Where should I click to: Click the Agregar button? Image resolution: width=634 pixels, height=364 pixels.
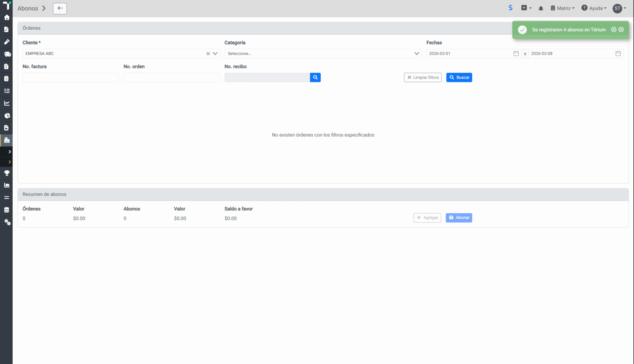(x=427, y=218)
